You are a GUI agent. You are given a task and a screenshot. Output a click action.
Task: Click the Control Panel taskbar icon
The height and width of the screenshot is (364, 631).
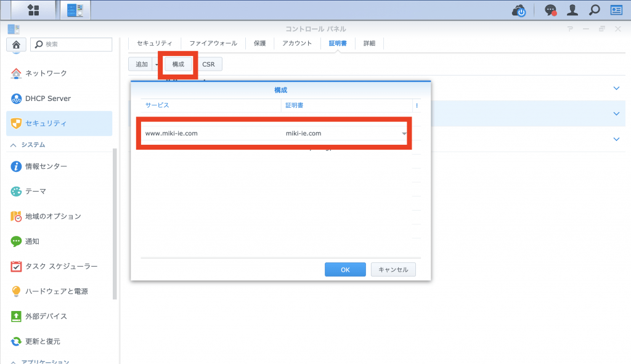(x=75, y=10)
